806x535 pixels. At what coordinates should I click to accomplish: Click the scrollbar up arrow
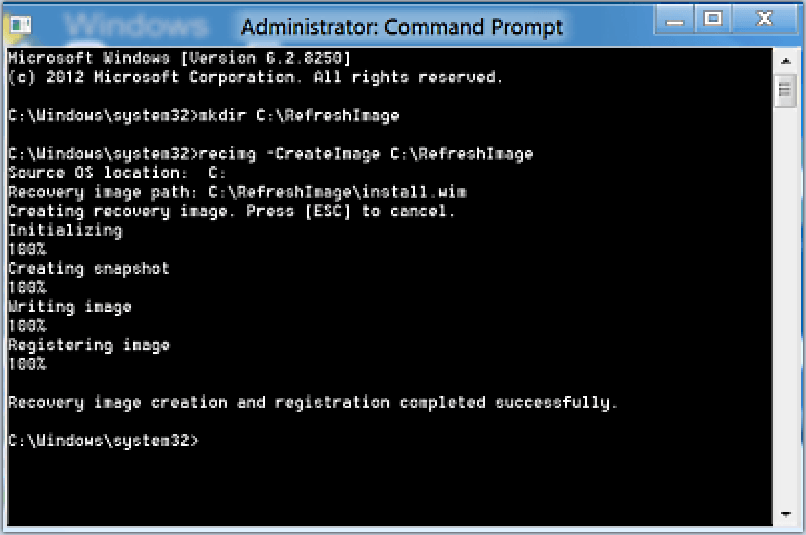tap(785, 60)
